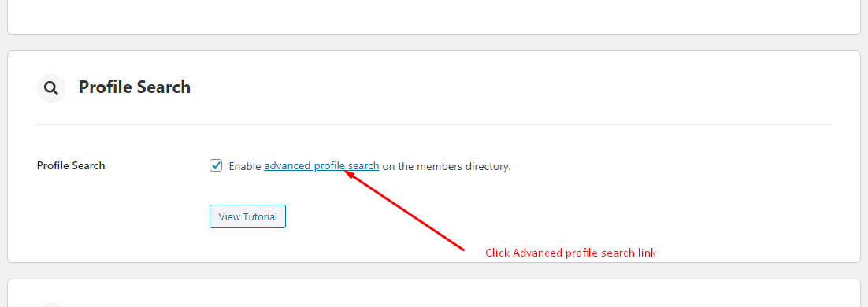This screenshot has height=307, width=868.
Task: Click the red annotation text about Advanced profile search
Action: (x=571, y=253)
